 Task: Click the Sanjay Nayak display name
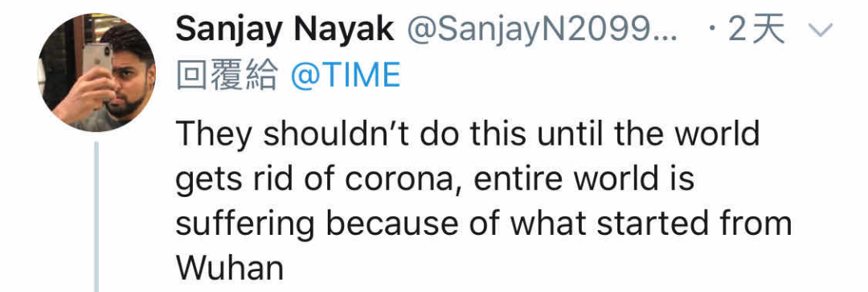(285, 31)
